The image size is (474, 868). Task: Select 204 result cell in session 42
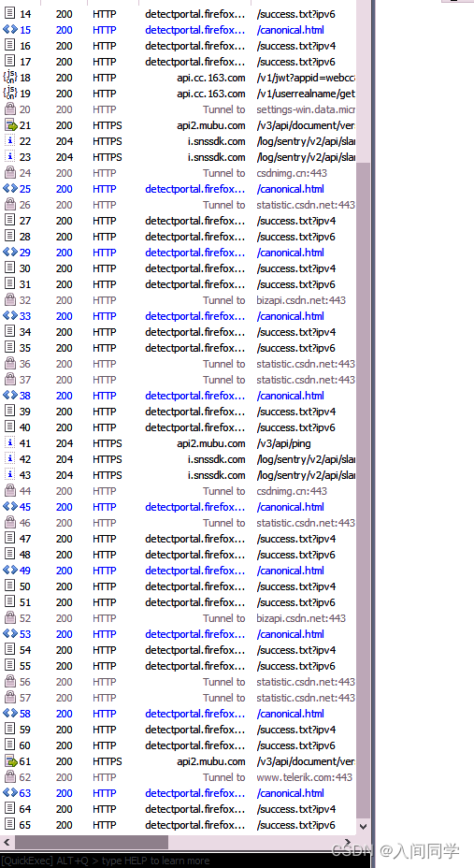click(65, 459)
